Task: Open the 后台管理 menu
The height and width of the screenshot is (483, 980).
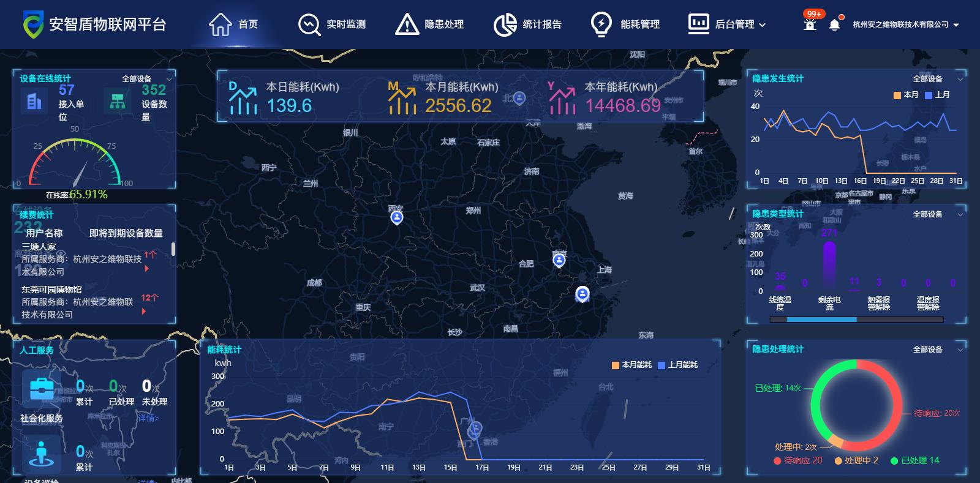Action: click(726, 24)
